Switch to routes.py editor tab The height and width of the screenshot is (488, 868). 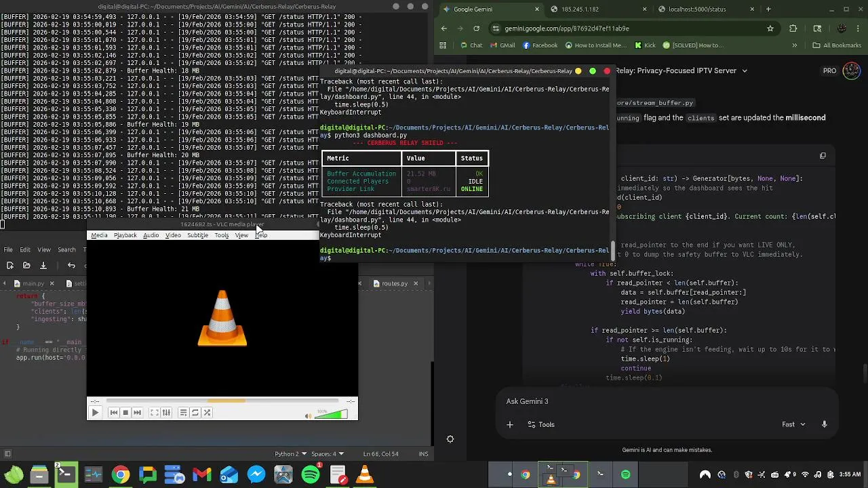click(x=394, y=283)
